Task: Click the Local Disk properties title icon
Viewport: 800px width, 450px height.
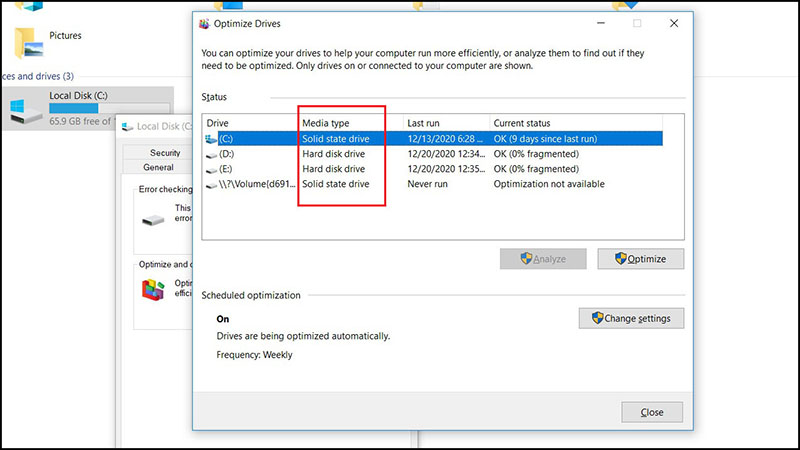Action: pyautogui.click(x=126, y=127)
